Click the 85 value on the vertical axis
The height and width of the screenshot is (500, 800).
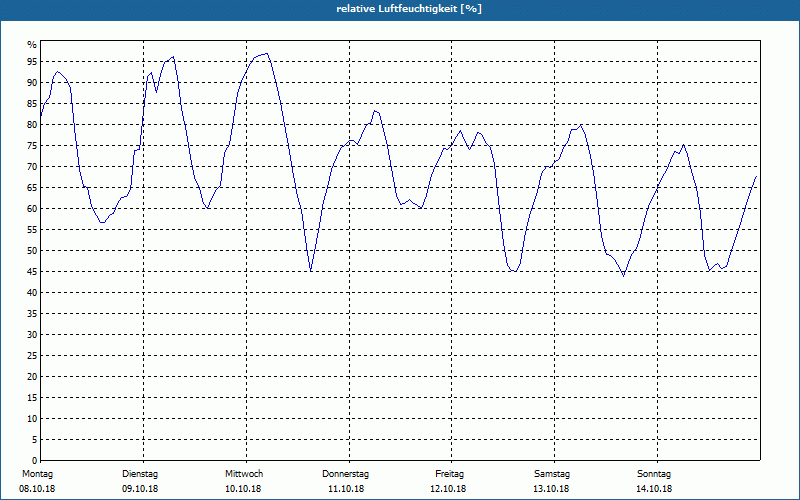[32, 104]
